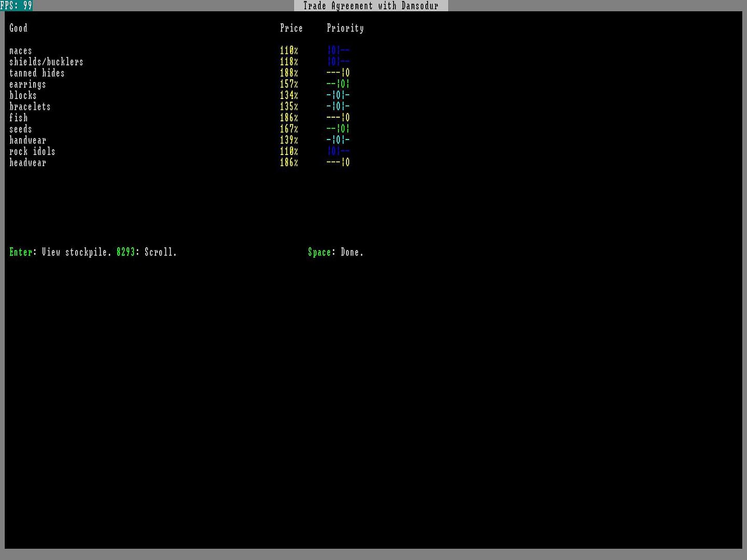This screenshot has width=747, height=560.
Task: Click the Price column header
Action: [291, 28]
